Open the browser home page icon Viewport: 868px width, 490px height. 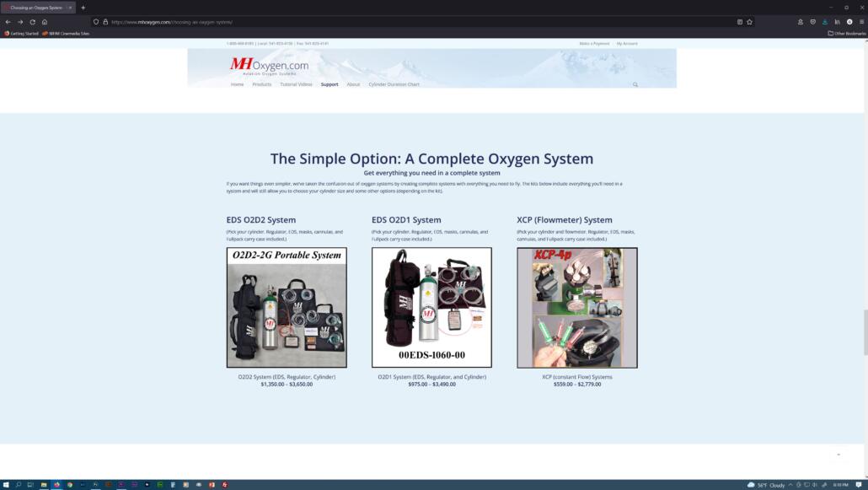click(45, 22)
